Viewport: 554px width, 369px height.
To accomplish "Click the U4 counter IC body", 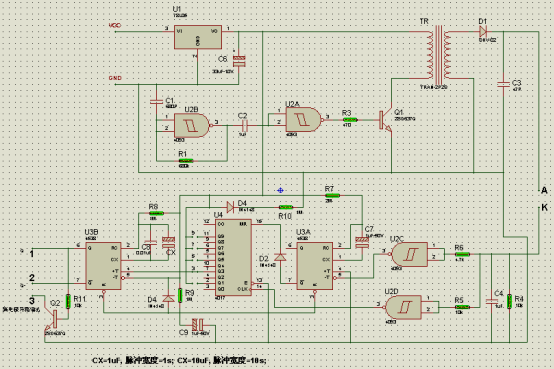I will [234, 258].
